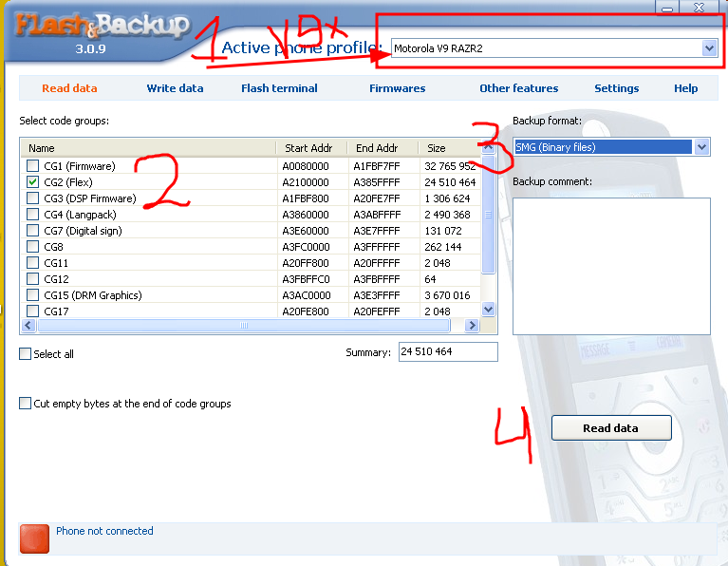Click the Summary value field
728x566 pixels.
pos(448,351)
